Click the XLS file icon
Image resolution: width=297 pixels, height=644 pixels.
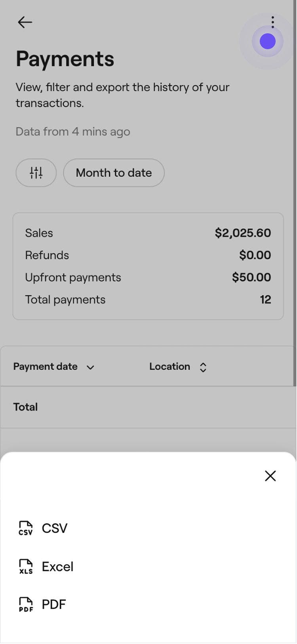click(x=26, y=566)
